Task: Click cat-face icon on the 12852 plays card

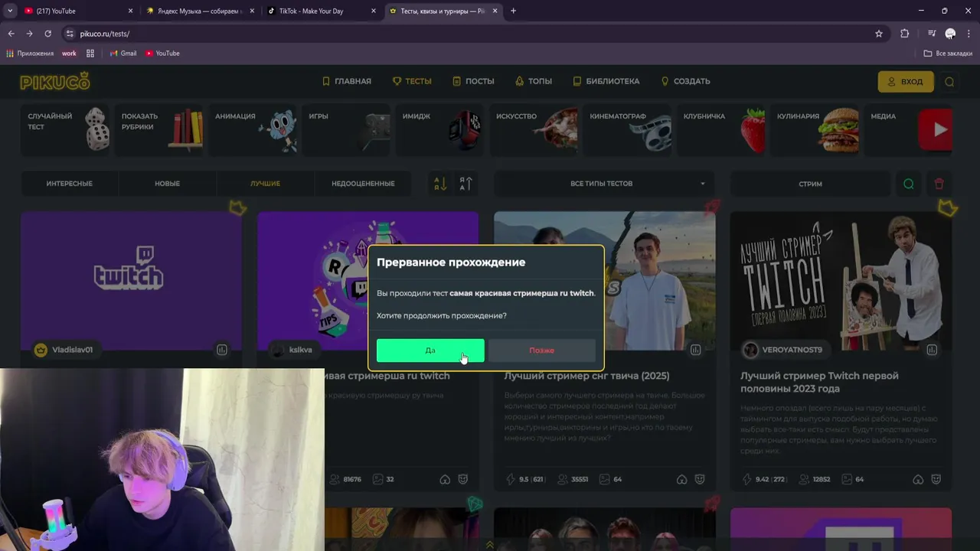Action: (936, 479)
